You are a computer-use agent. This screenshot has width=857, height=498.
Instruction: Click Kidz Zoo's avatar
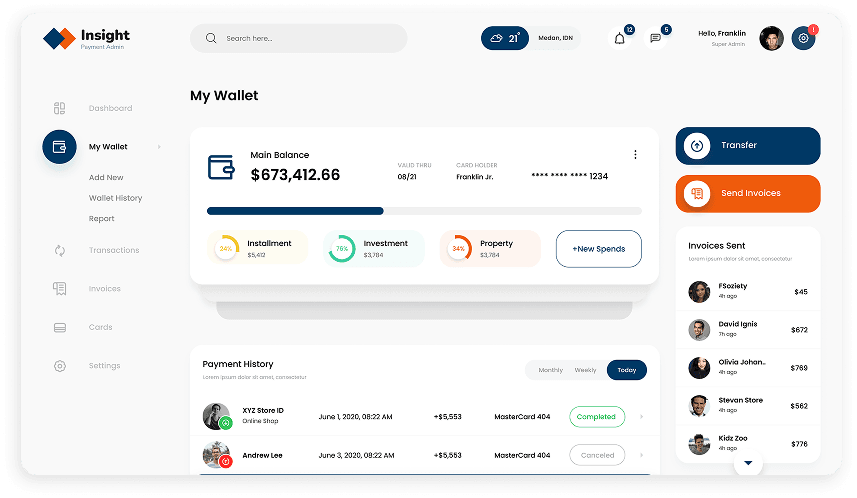click(699, 444)
